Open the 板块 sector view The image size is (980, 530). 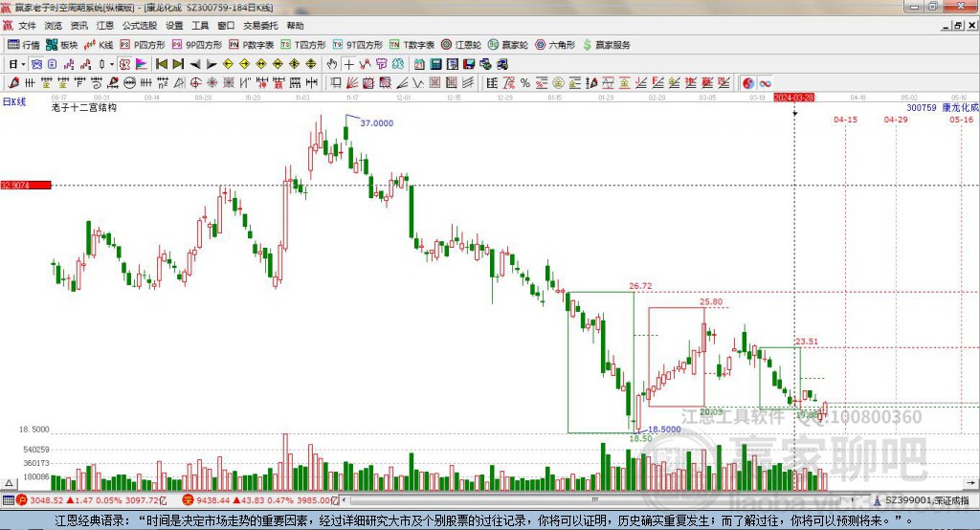[x=62, y=45]
